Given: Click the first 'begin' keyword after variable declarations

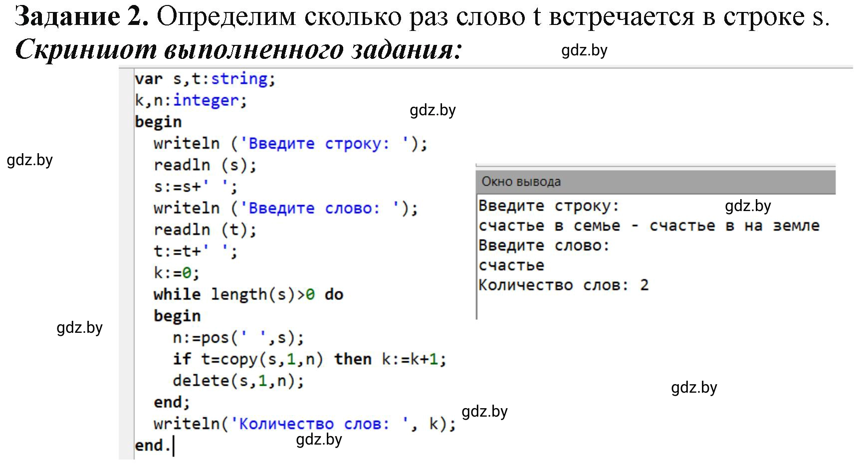Looking at the screenshot, I should pos(158,122).
